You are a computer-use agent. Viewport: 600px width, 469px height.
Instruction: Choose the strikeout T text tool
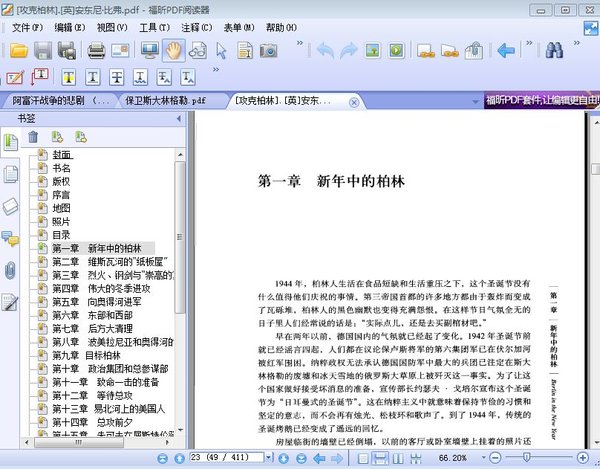(x=117, y=77)
